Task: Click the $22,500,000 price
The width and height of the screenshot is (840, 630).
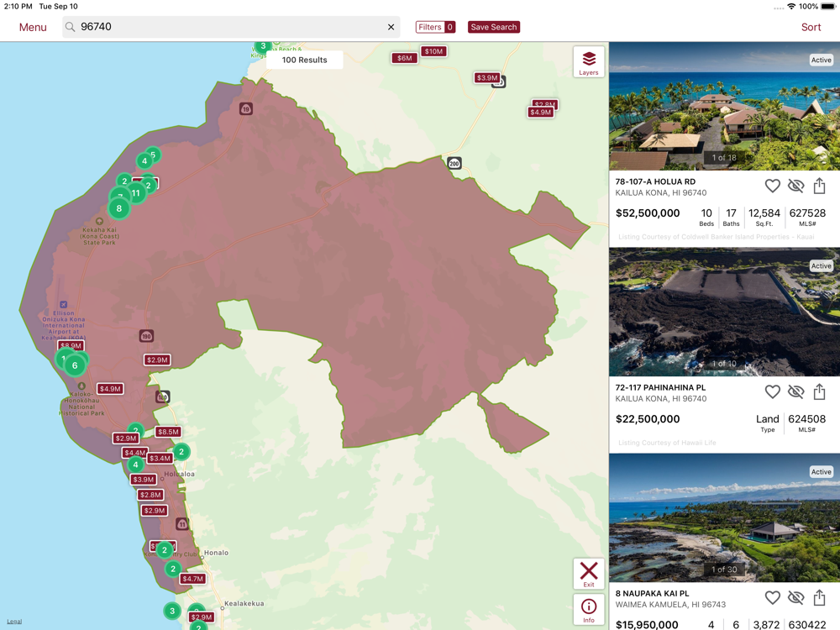Action: point(647,419)
